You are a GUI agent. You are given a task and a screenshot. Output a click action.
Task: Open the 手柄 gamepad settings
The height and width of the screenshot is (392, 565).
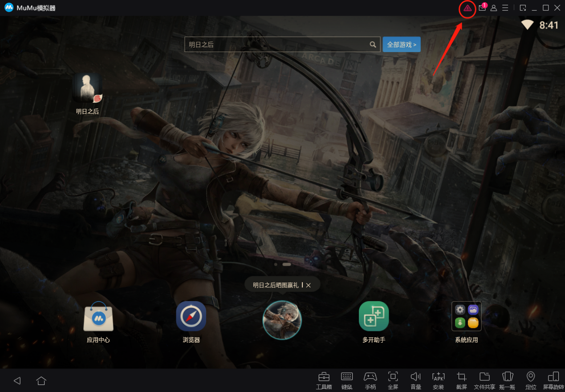370,380
